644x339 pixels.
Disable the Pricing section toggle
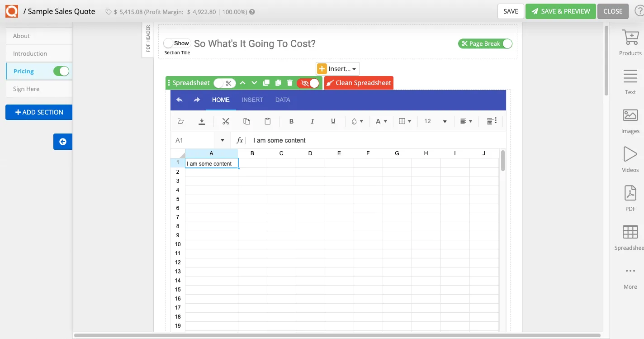click(62, 71)
